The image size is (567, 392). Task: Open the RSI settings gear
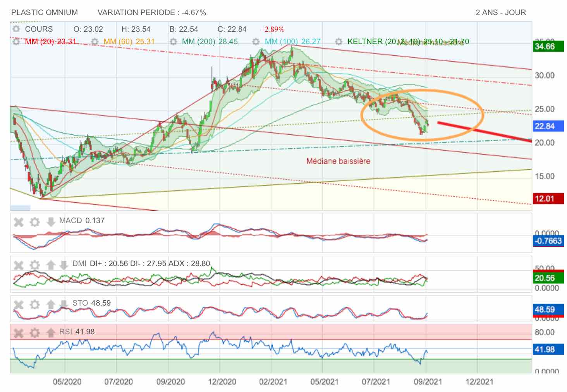point(35,332)
